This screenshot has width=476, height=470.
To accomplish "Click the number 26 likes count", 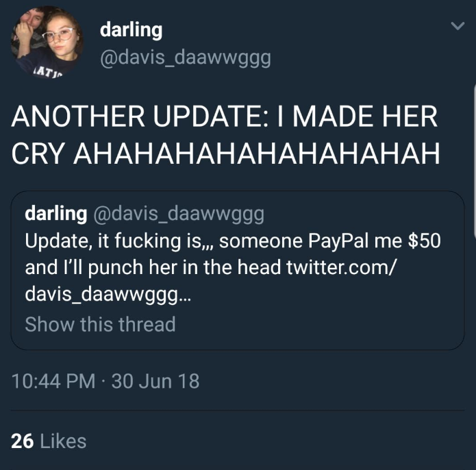I will click(x=22, y=441).
